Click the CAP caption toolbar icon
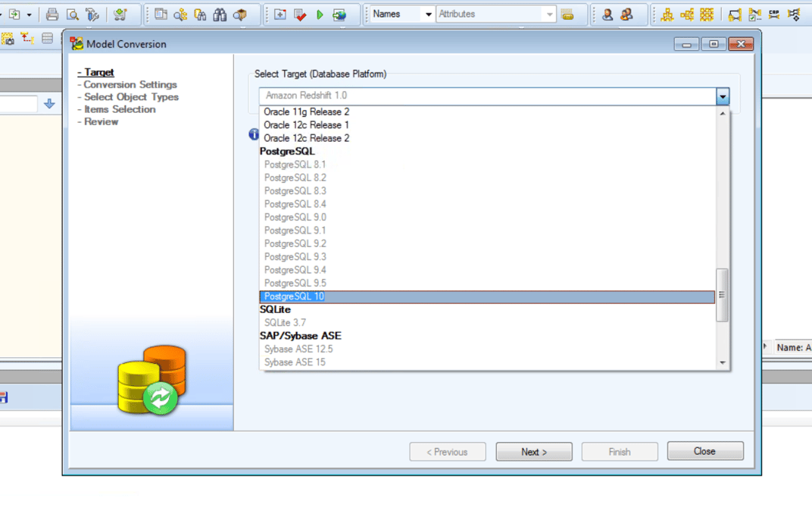The height and width of the screenshot is (514, 812). [x=774, y=14]
